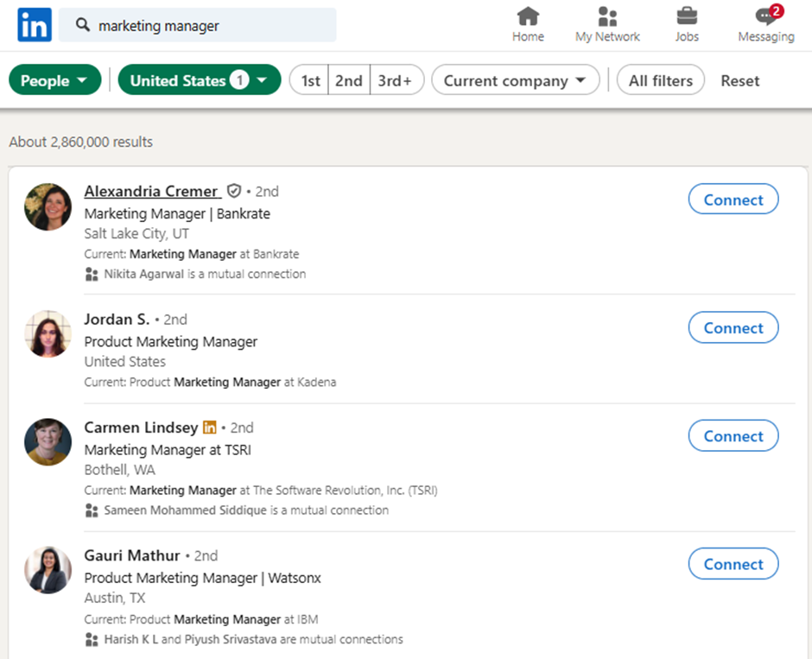Click the '1' count badge on United States
This screenshot has height=659, width=812.
(x=239, y=79)
